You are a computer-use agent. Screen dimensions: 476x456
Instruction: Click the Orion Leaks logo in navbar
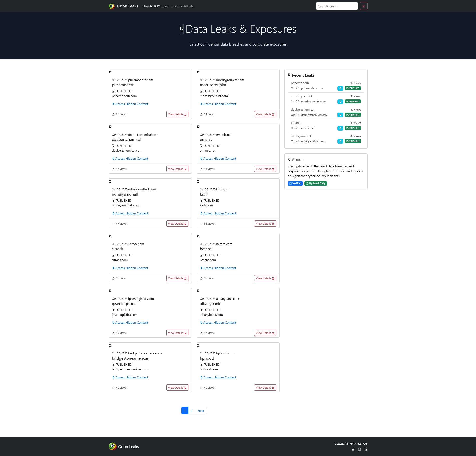pos(112,6)
